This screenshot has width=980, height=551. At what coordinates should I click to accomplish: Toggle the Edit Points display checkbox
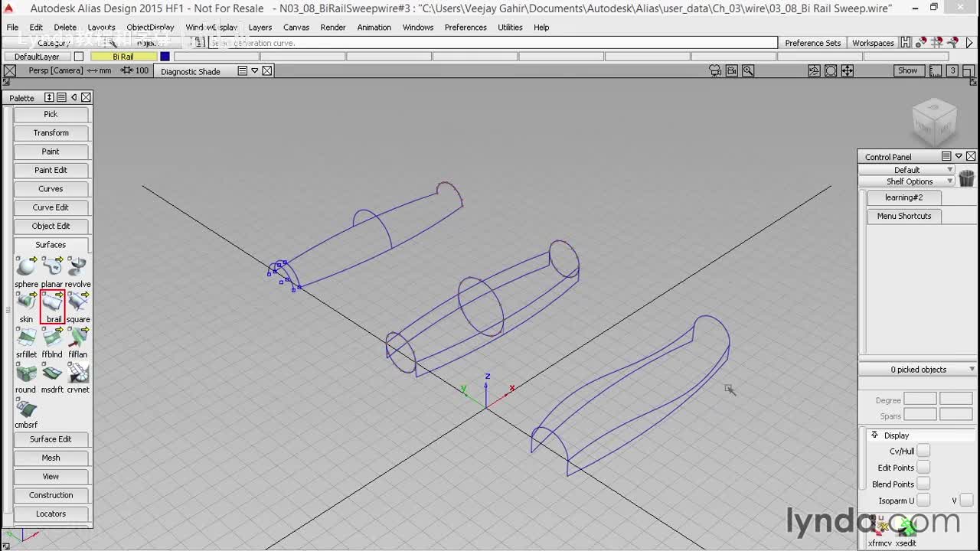point(923,467)
